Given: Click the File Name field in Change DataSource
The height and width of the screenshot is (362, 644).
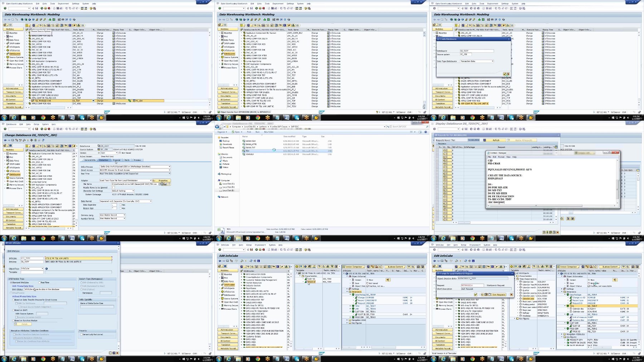Looking at the screenshot, I should point(135,184).
